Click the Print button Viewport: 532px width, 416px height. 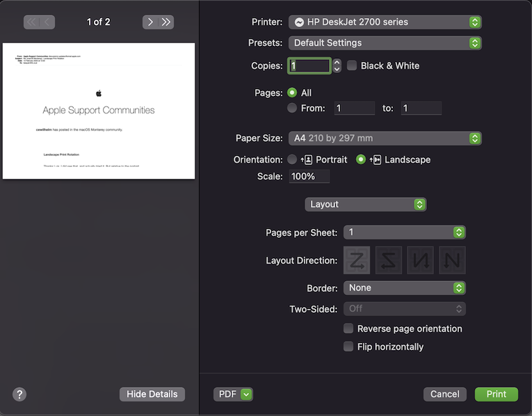pyautogui.click(x=497, y=394)
